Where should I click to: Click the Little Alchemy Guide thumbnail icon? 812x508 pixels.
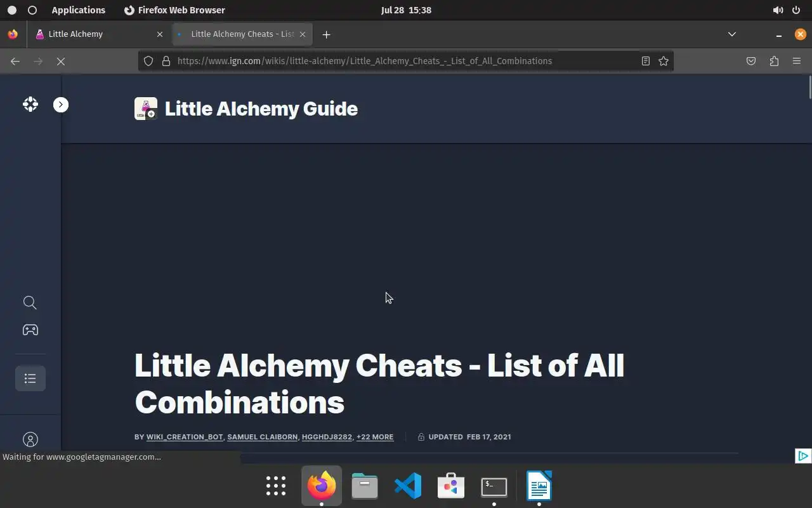[146, 109]
